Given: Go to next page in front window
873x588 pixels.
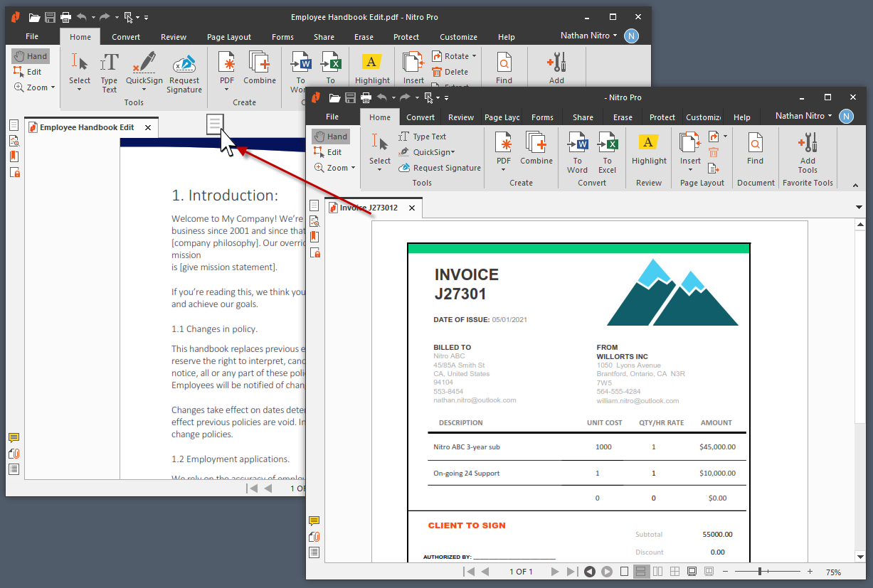Looking at the screenshot, I should point(554,572).
